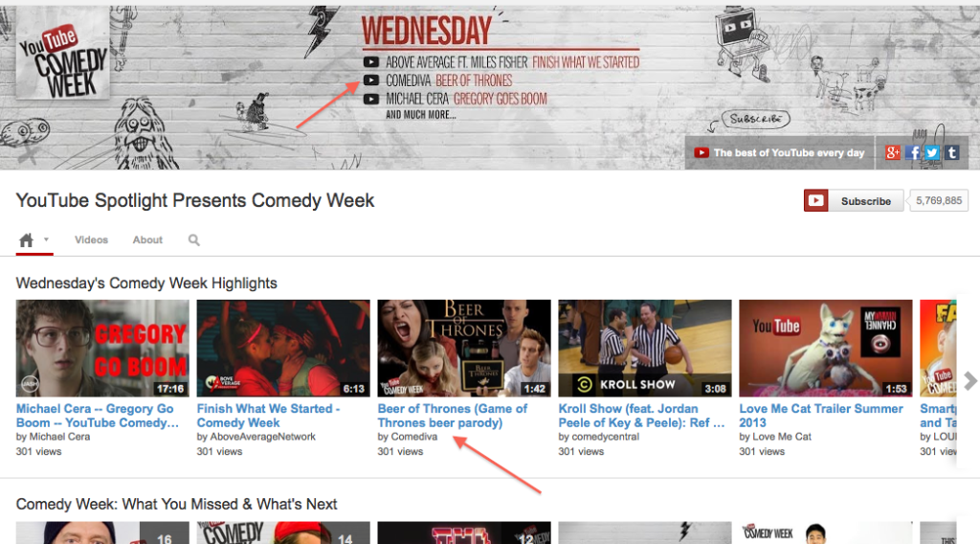Image resolution: width=980 pixels, height=544 pixels.
Task: Click Wednesday's Comedy Week Highlights heading
Action: [146, 283]
